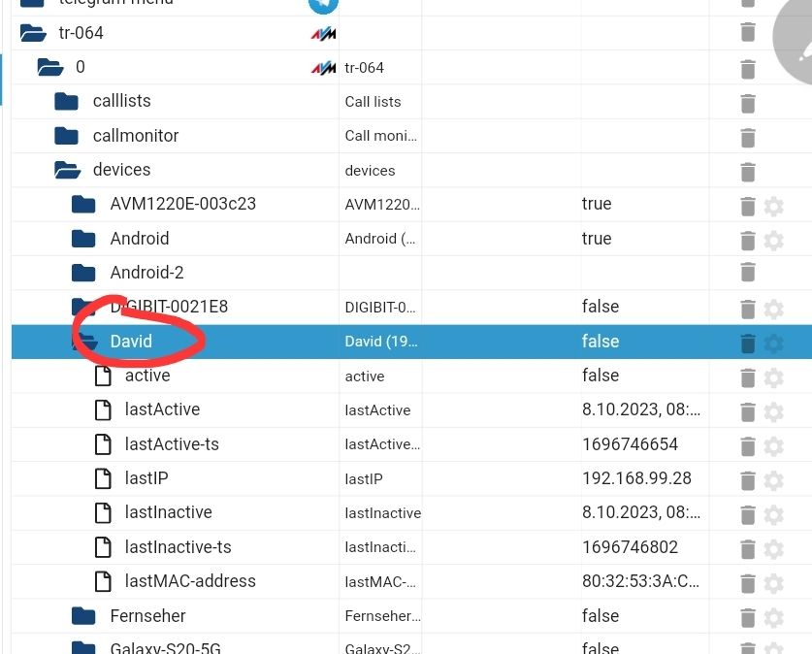Click the value 1696746802
The image size is (812, 654).
[630, 547]
